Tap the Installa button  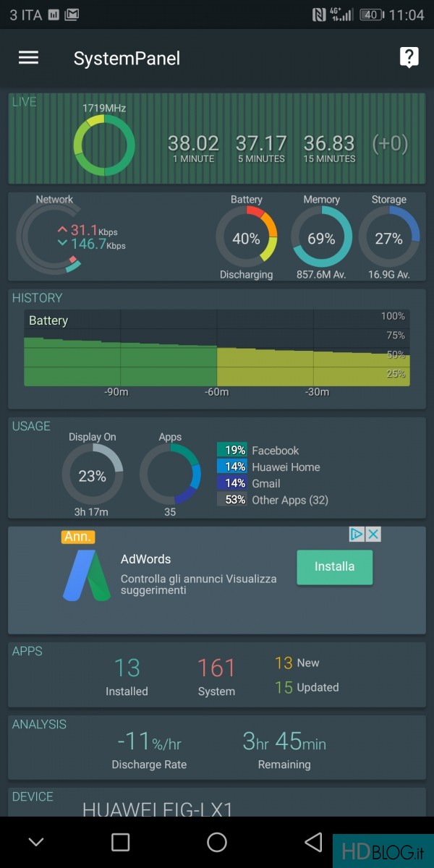[x=334, y=566]
